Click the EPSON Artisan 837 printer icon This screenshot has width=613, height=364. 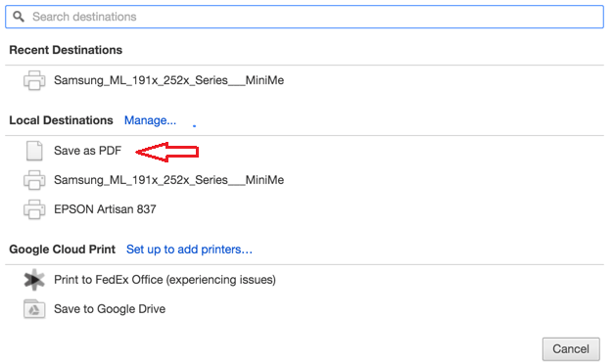pos(34,209)
